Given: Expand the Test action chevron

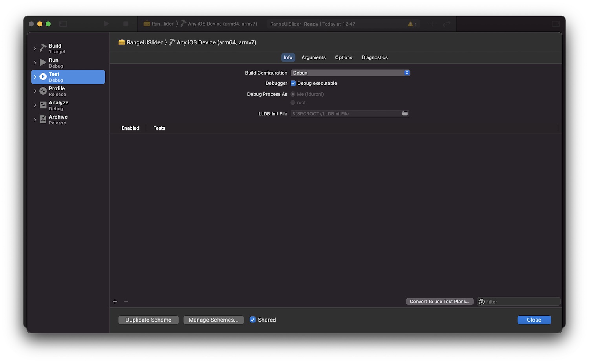Looking at the screenshot, I should 35,77.
